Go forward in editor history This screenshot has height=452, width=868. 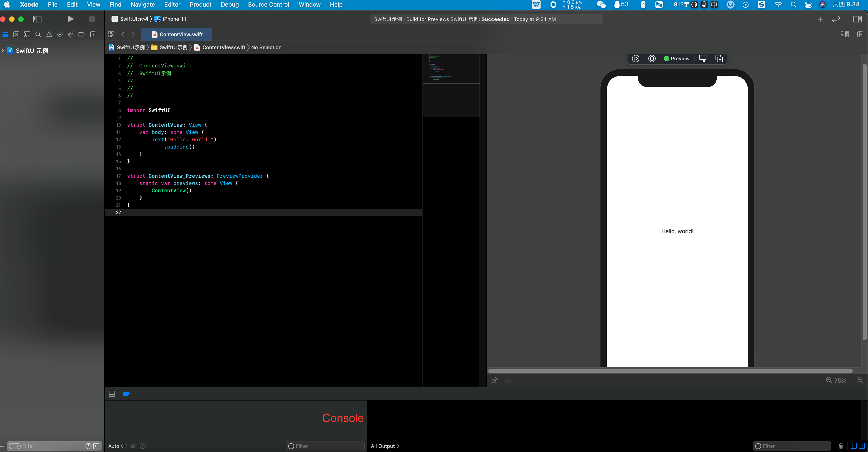tap(133, 34)
